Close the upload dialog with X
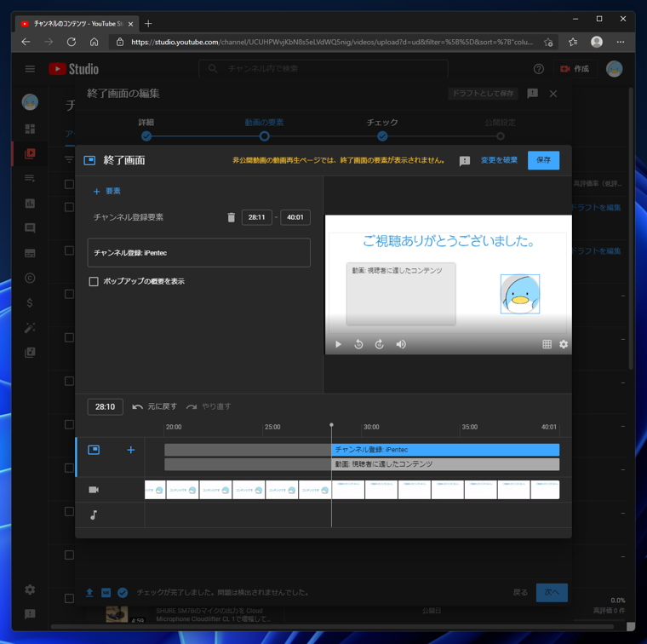Image resolution: width=647 pixels, height=644 pixels. coord(553,94)
